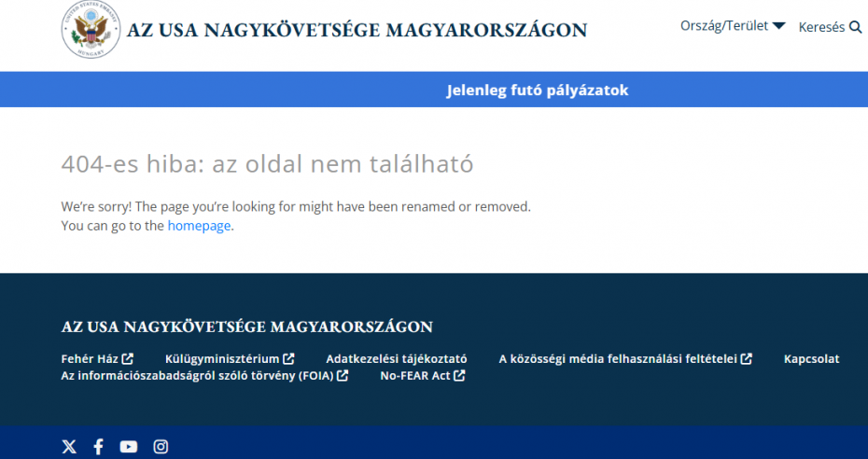Open közösségi média felhasználási feltételei link
The image size is (868, 459).
617,358
